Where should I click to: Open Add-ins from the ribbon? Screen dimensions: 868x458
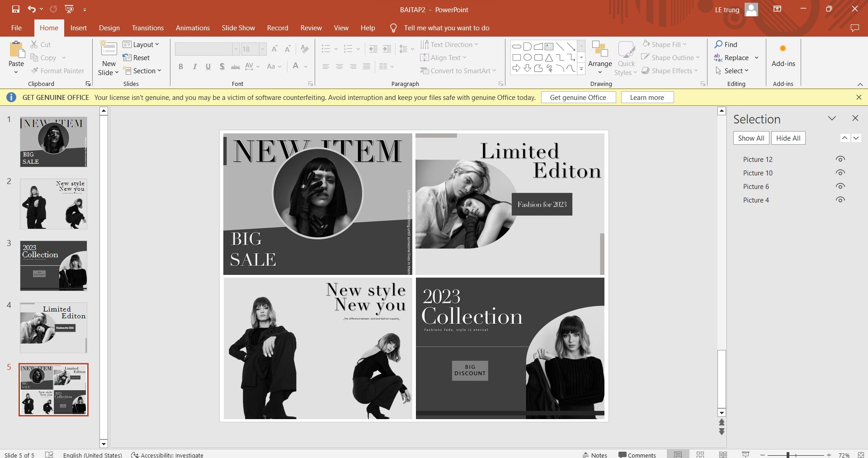(x=783, y=55)
